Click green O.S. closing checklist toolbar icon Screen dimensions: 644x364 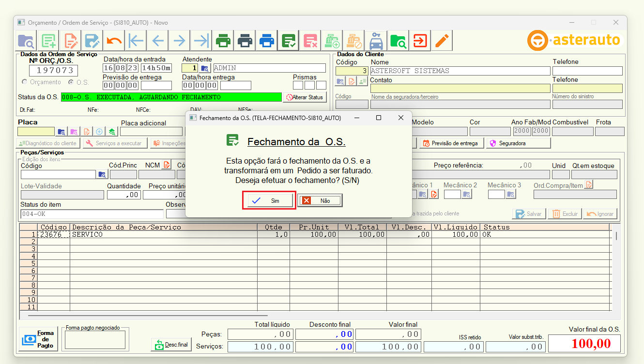pyautogui.click(x=289, y=41)
